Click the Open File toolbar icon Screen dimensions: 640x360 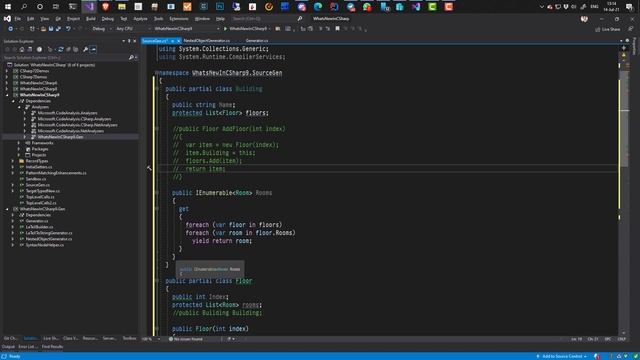click(43, 29)
